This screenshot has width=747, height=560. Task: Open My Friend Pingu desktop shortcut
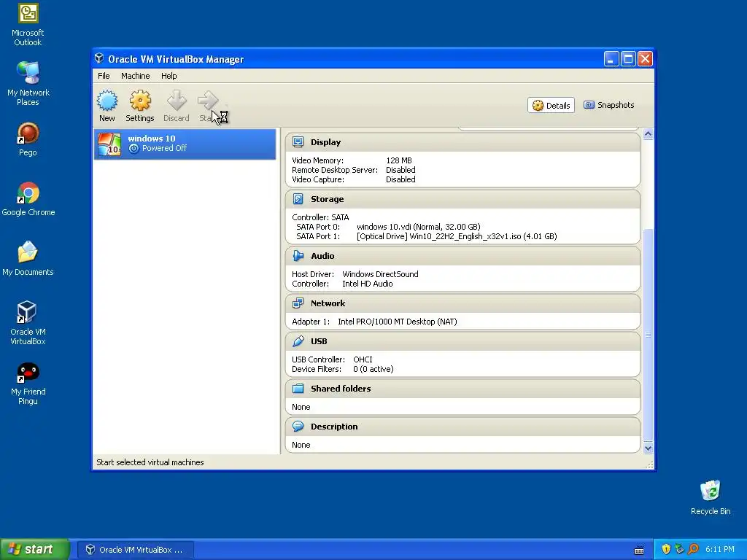click(x=28, y=373)
